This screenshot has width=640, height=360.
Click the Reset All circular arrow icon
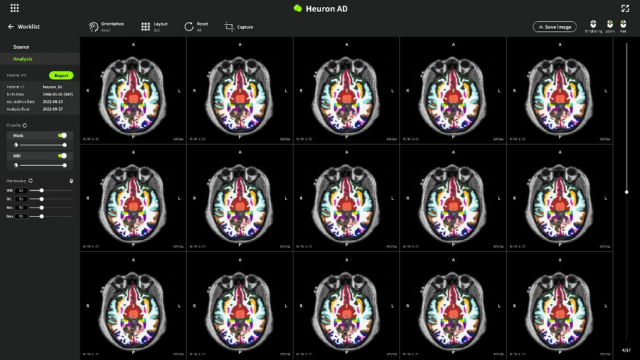click(189, 27)
